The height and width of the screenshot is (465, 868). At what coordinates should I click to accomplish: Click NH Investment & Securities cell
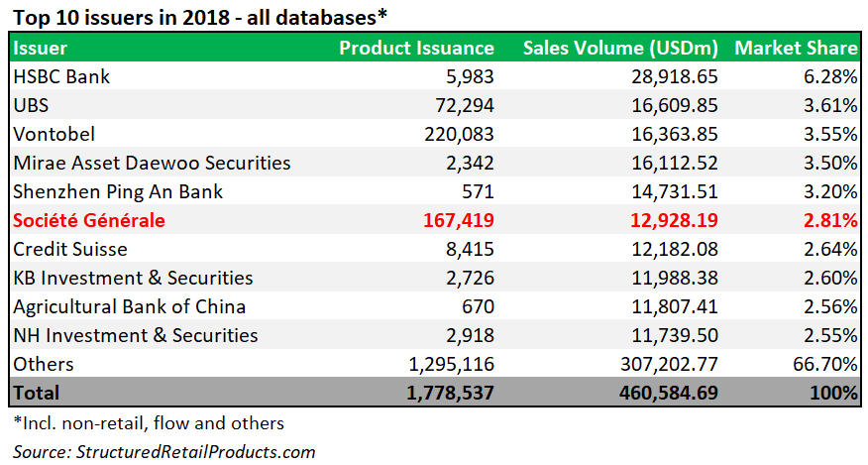[136, 336]
